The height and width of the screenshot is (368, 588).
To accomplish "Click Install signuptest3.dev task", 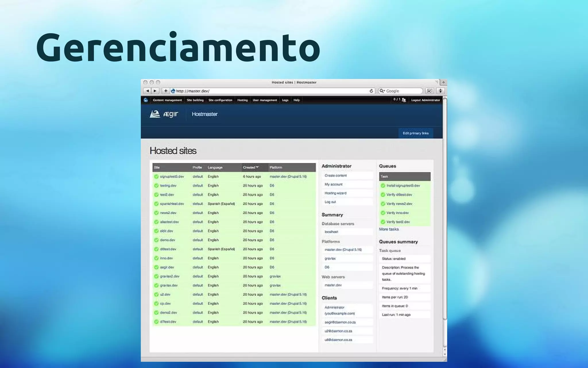I will click(403, 186).
